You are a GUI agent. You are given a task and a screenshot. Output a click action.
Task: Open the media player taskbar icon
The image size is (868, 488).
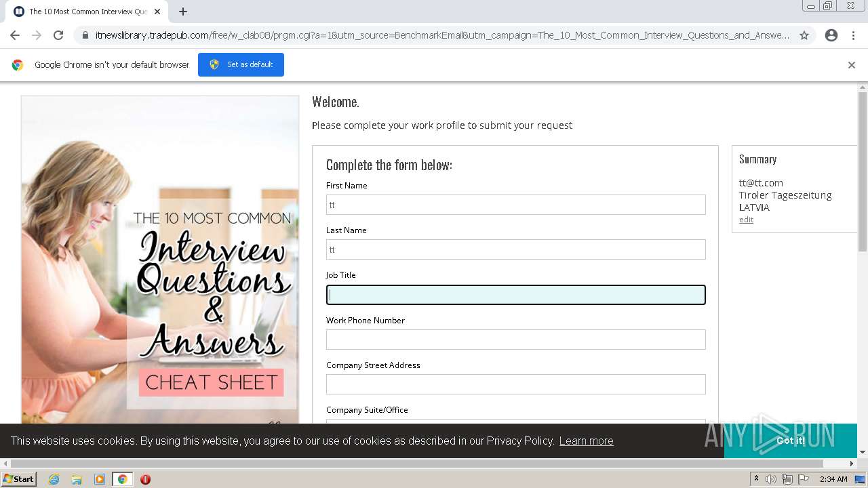click(x=100, y=479)
